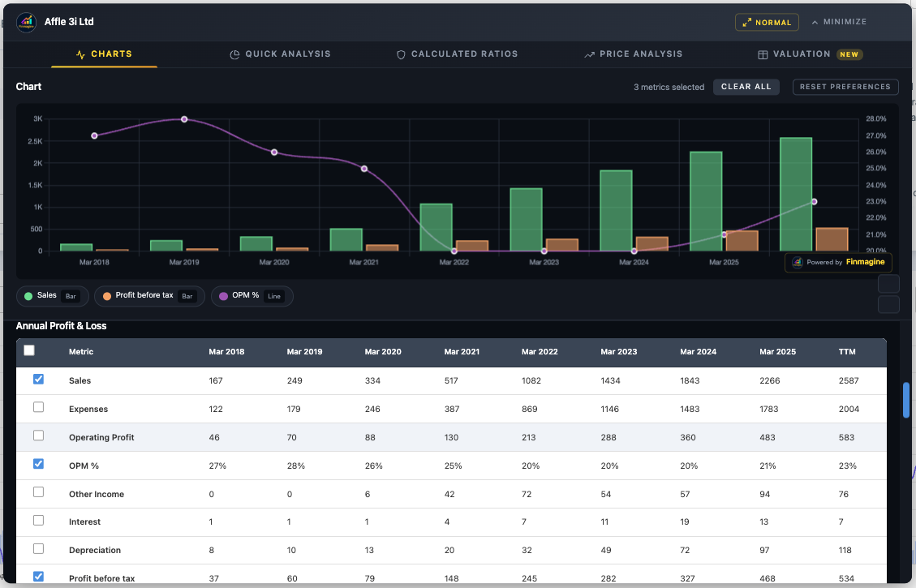Screen dimensions: 916x588
Task: Click the lightning bolt icon on Charts tab
Action: [x=80, y=54]
